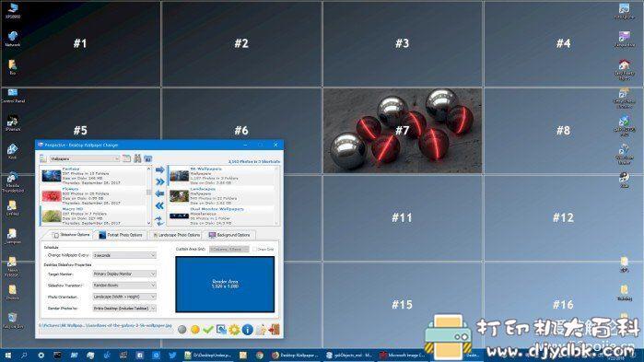Switch to the Slideshow Options tab
644x362 pixels.
pos(70,235)
